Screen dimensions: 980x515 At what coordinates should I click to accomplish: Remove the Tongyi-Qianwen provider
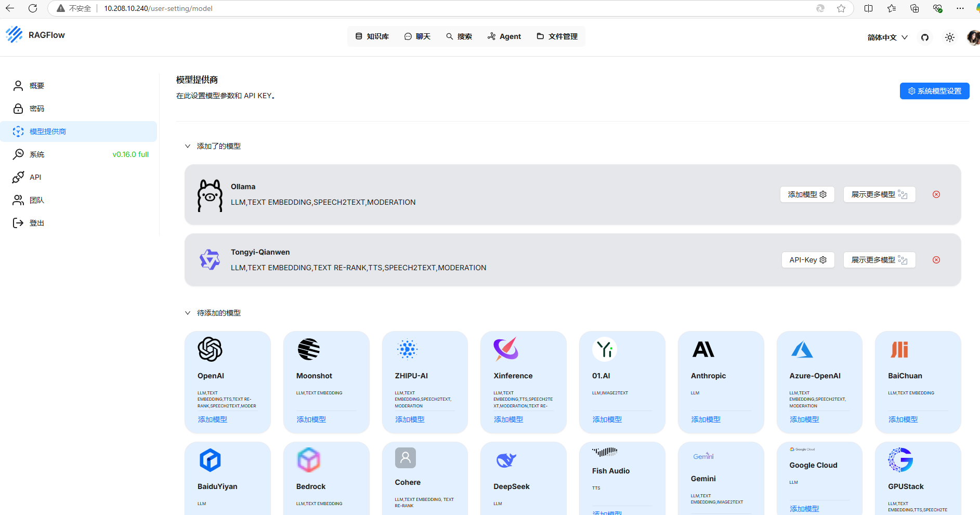(936, 260)
